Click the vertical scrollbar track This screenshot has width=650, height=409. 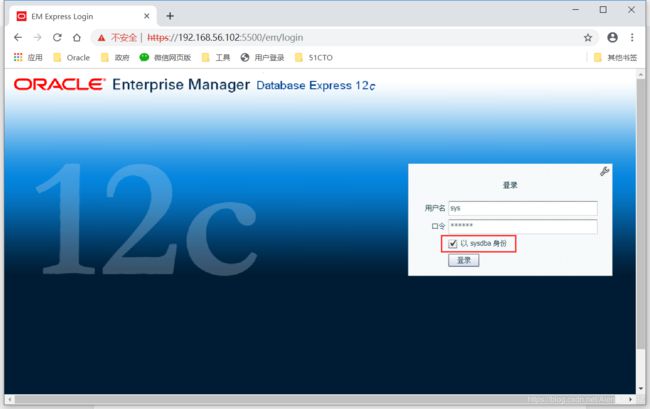[x=640, y=366]
